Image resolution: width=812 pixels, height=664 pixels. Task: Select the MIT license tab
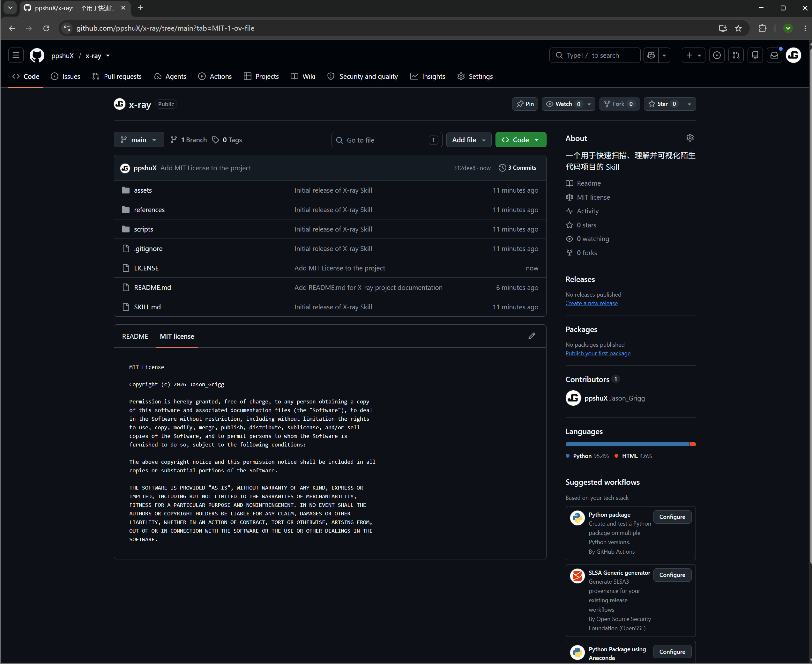177,336
